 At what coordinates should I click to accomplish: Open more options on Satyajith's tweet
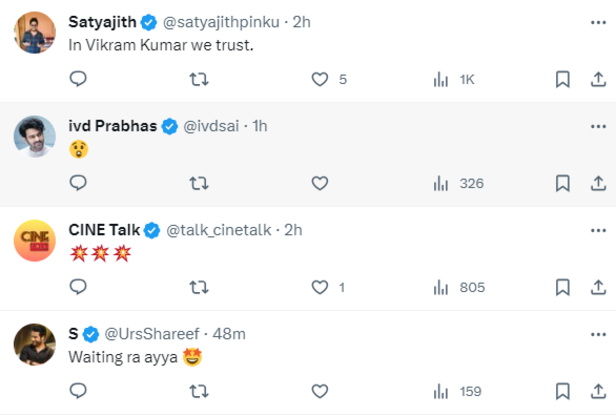click(598, 21)
